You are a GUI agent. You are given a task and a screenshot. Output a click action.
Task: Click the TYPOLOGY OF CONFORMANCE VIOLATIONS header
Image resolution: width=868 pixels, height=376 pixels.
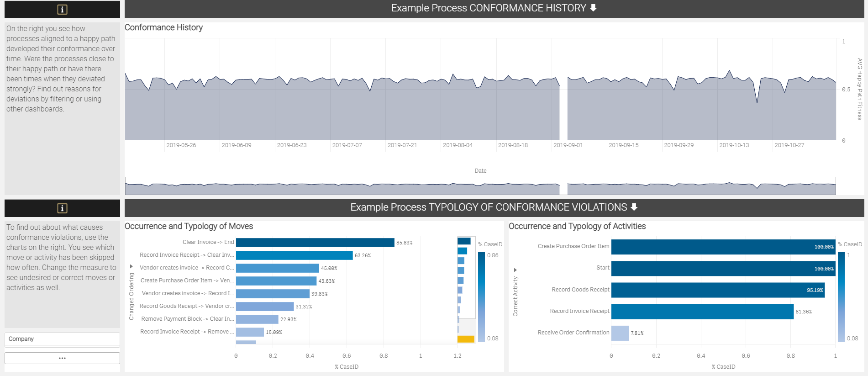[494, 207]
